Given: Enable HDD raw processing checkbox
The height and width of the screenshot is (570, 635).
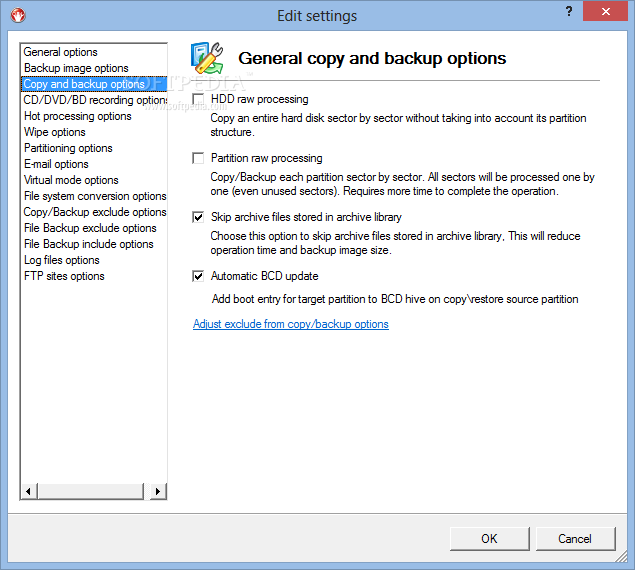Looking at the screenshot, I should click(x=198, y=99).
